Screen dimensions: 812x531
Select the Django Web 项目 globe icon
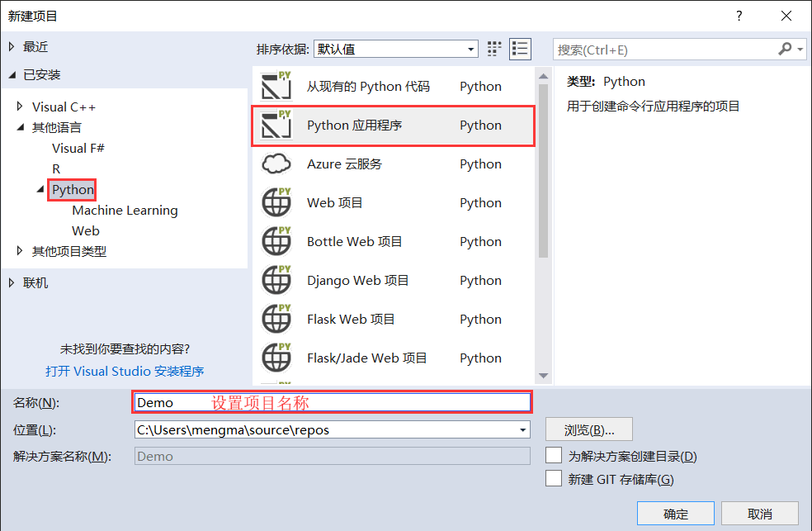tap(276, 280)
